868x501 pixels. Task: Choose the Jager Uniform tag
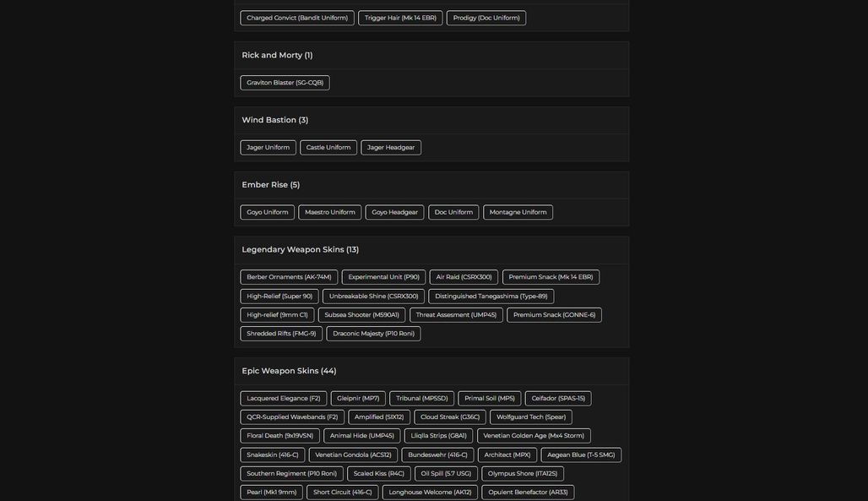268,147
